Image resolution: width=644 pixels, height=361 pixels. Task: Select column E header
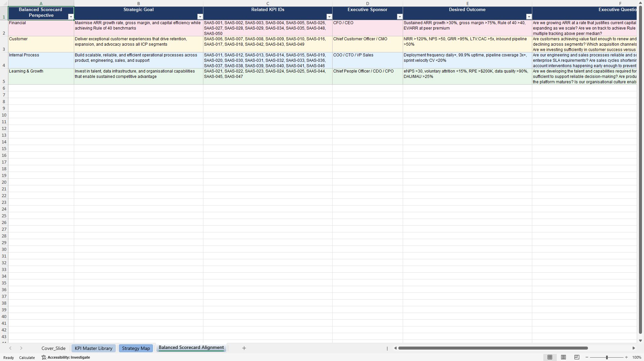[x=467, y=3]
